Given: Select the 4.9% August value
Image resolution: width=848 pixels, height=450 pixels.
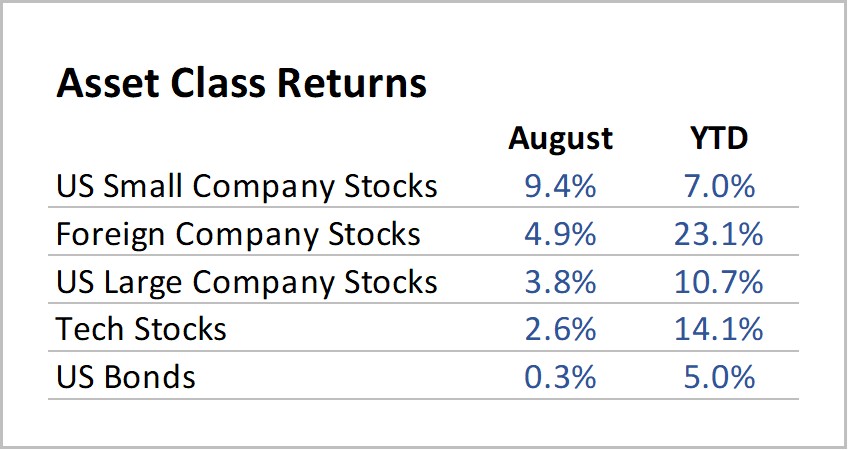Looking at the screenshot, I should pyautogui.click(x=560, y=235).
